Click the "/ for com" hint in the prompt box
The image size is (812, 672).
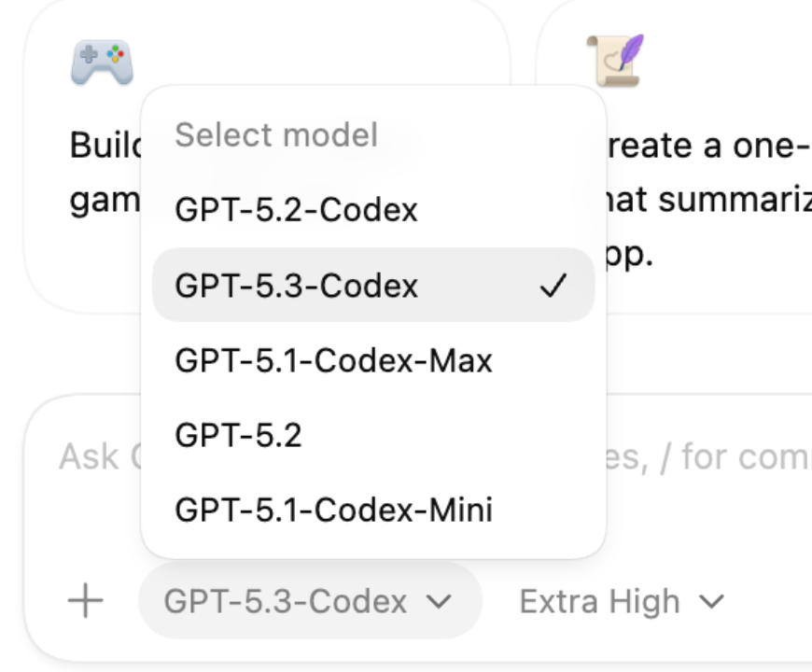pyautogui.click(x=728, y=457)
